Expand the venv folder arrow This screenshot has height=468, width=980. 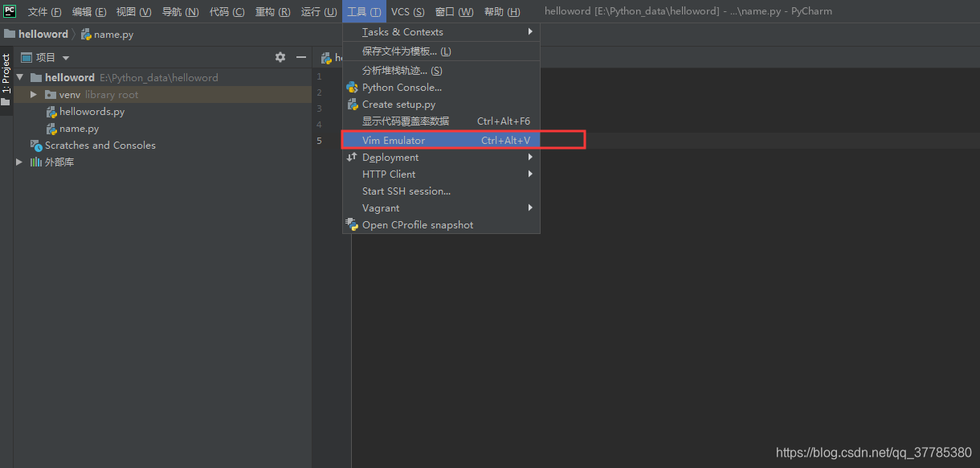[x=34, y=95]
